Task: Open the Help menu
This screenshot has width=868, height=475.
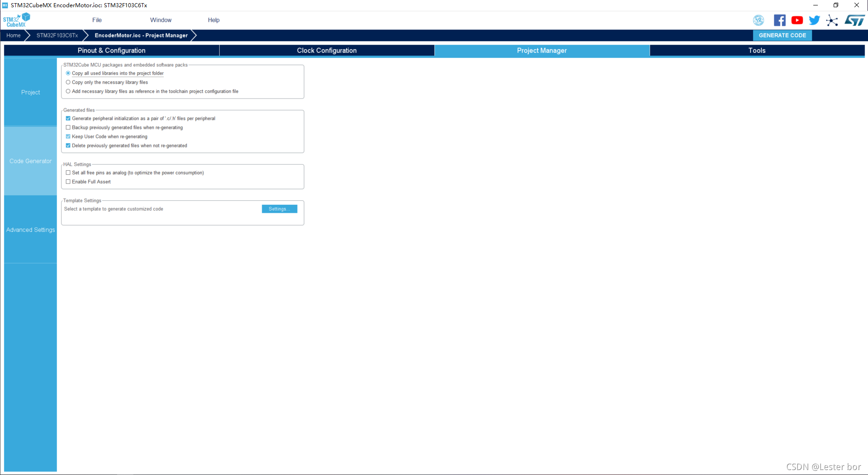Action: (213, 20)
